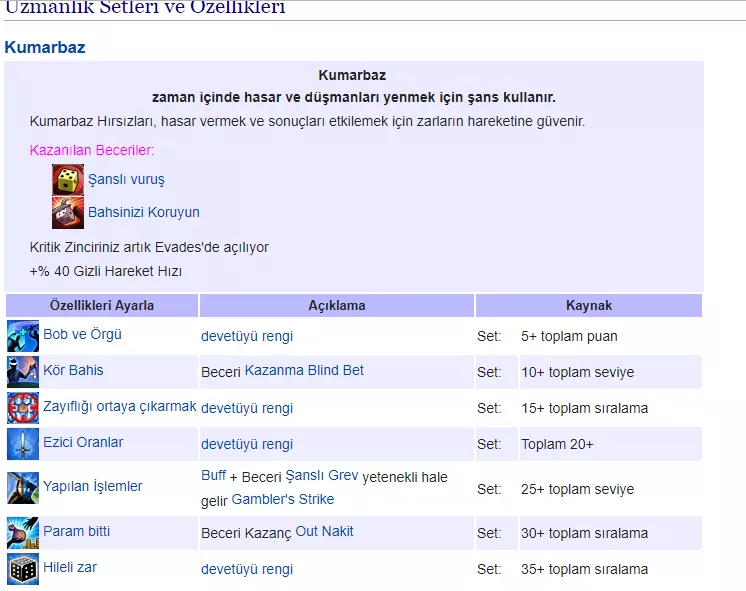Click the Kumarbaz section heading
This screenshot has height=591, width=746.
coord(45,48)
